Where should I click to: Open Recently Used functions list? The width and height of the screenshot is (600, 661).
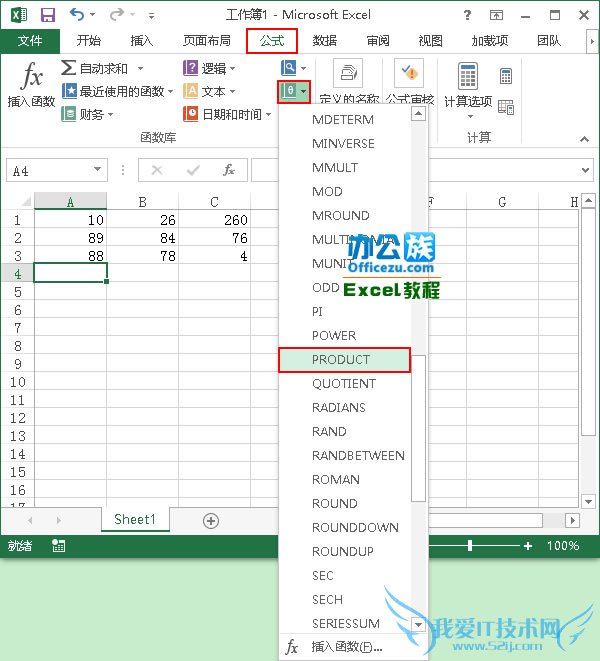pyautogui.click(x=117, y=91)
